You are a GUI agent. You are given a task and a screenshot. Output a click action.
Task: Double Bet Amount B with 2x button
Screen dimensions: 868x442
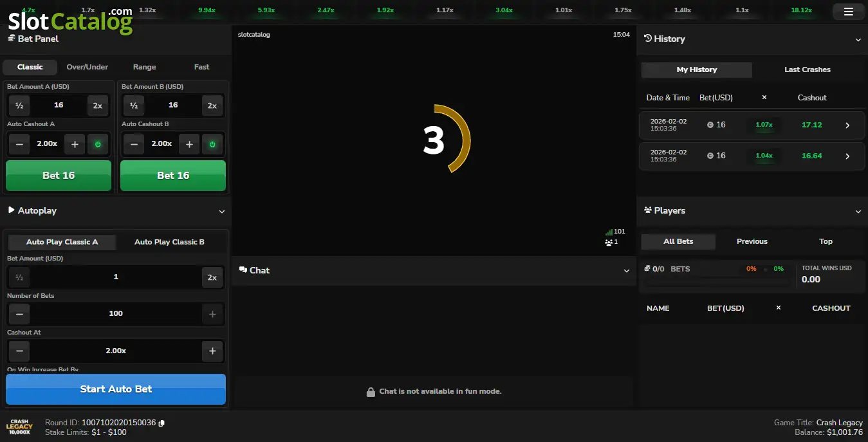pyautogui.click(x=212, y=106)
